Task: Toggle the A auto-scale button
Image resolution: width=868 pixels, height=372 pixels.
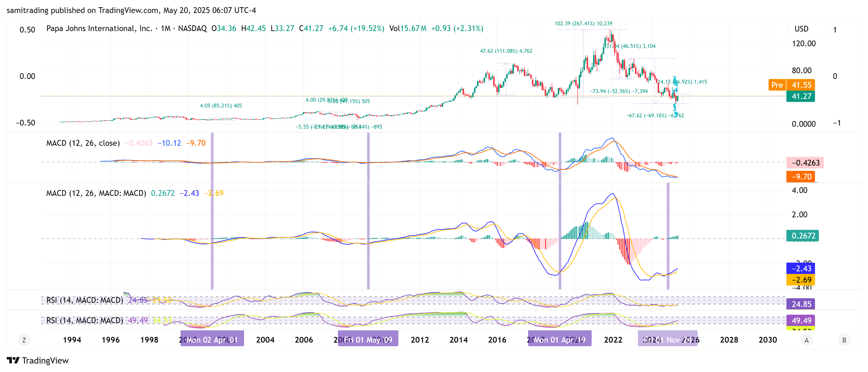Action: pyautogui.click(x=806, y=340)
